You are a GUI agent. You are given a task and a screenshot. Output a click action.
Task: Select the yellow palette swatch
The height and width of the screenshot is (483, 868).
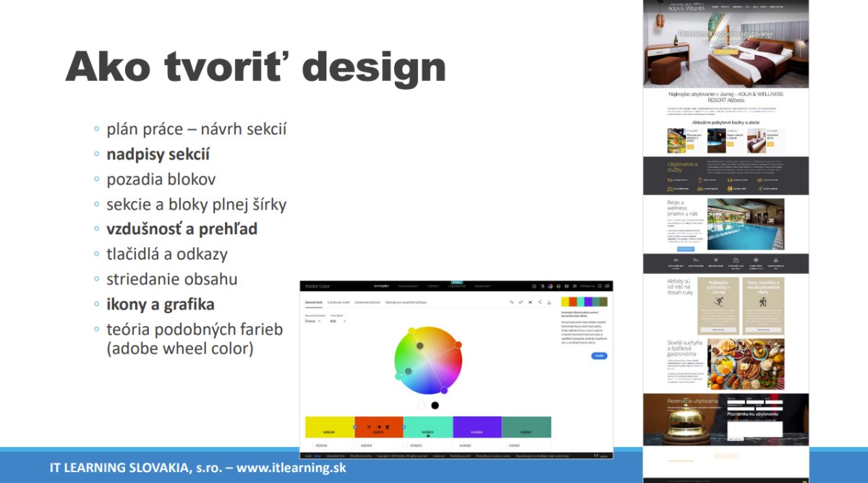pyautogui.click(x=330, y=427)
